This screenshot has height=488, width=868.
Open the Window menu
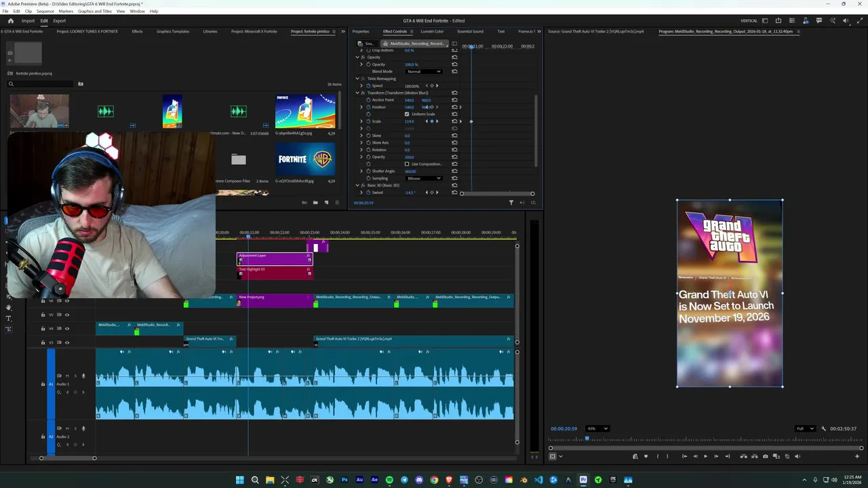tap(137, 12)
